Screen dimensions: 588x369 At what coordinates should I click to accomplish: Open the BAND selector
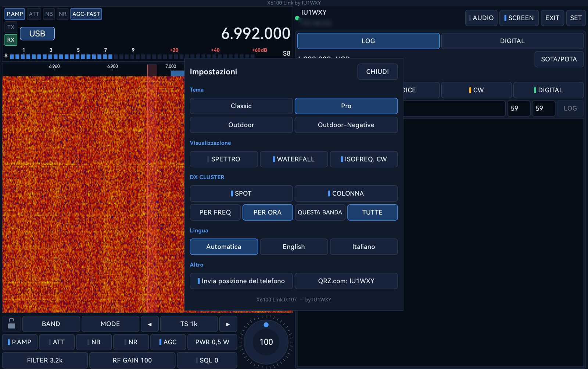click(51, 324)
